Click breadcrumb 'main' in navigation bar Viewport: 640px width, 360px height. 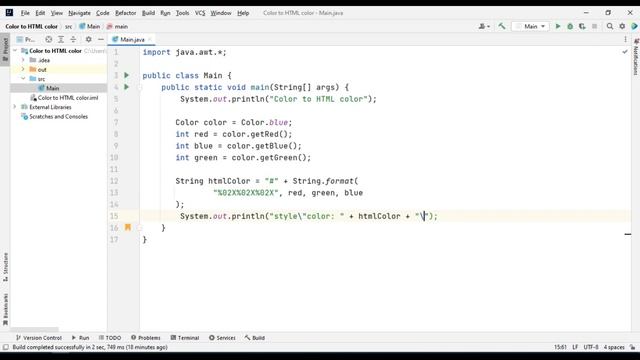[118, 27]
